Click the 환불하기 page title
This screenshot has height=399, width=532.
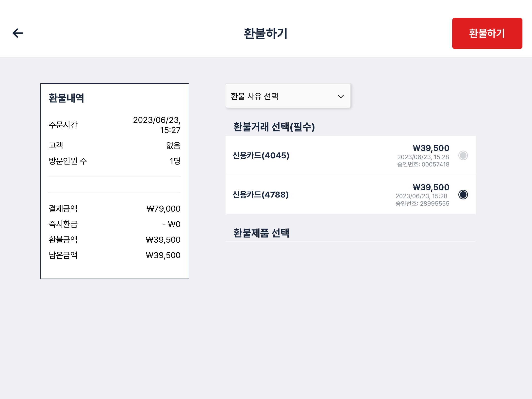266,33
